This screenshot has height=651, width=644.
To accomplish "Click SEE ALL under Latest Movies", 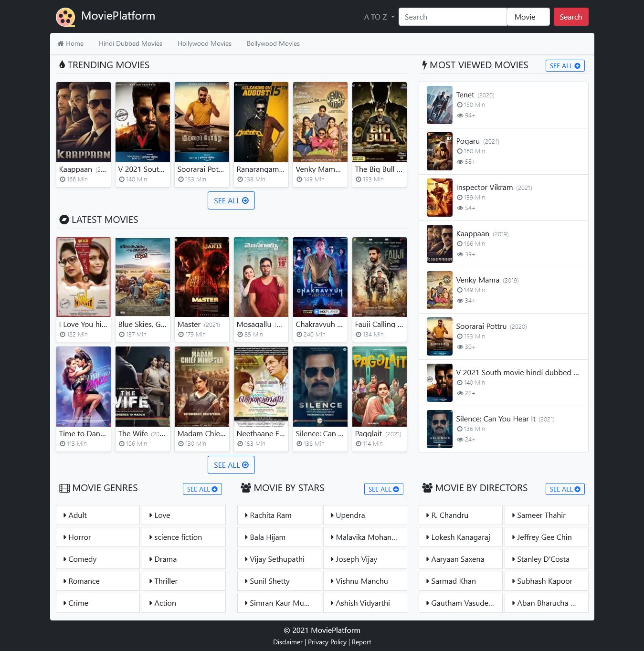I will [231, 465].
